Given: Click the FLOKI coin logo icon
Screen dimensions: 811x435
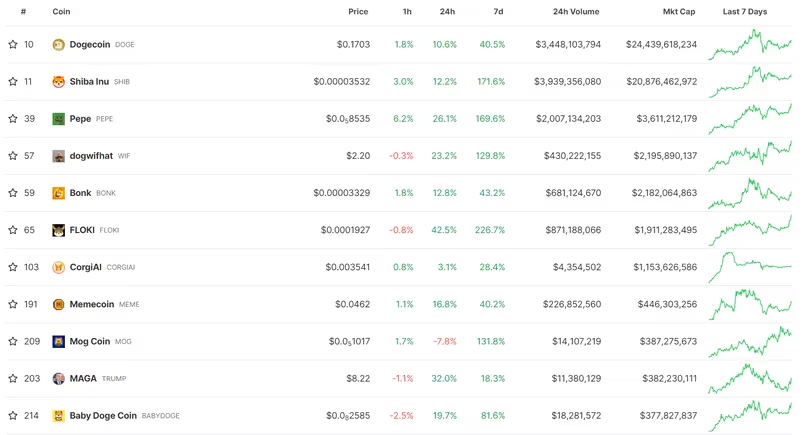Looking at the screenshot, I should [59, 230].
